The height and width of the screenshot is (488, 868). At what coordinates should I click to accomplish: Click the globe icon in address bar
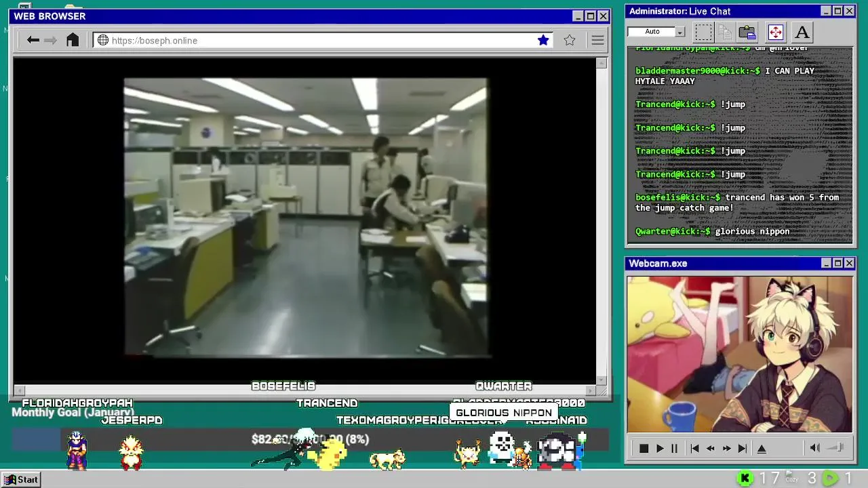point(103,40)
